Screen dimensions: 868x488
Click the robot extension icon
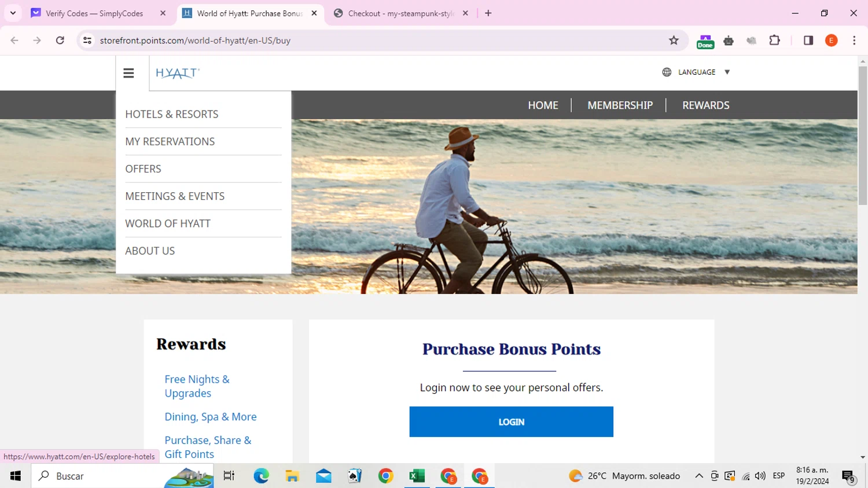[729, 41]
